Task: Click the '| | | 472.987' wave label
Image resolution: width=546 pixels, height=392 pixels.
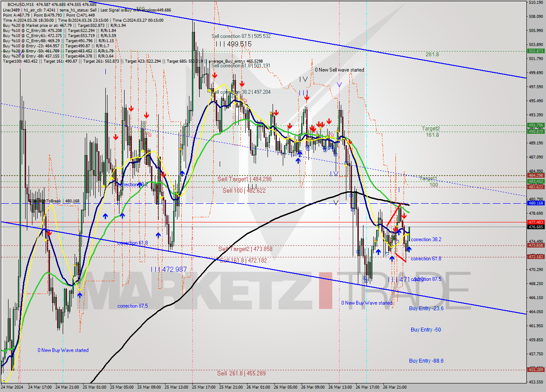Action: (x=169, y=269)
